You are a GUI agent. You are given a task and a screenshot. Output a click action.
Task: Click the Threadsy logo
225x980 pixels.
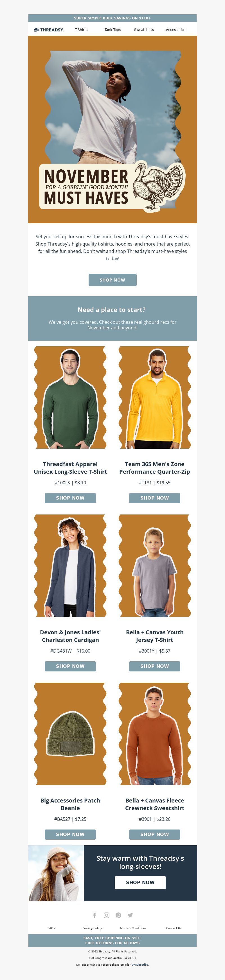[x=49, y=30]
